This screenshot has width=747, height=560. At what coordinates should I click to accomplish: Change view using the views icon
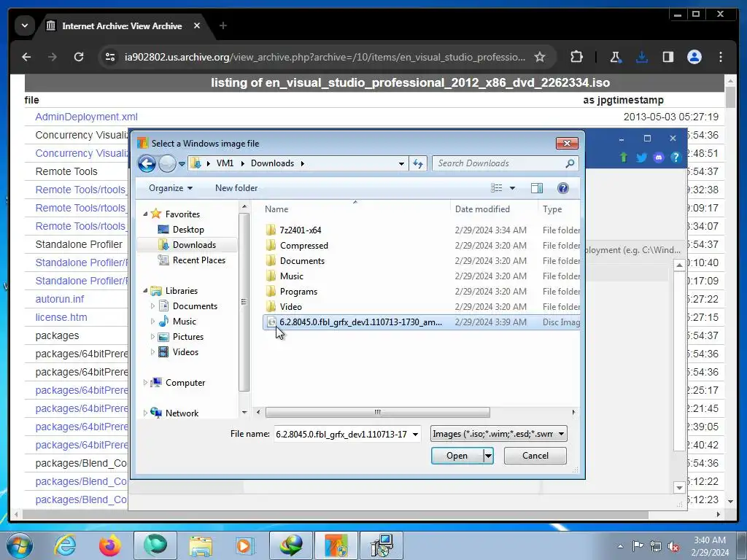tap(496, 188)
